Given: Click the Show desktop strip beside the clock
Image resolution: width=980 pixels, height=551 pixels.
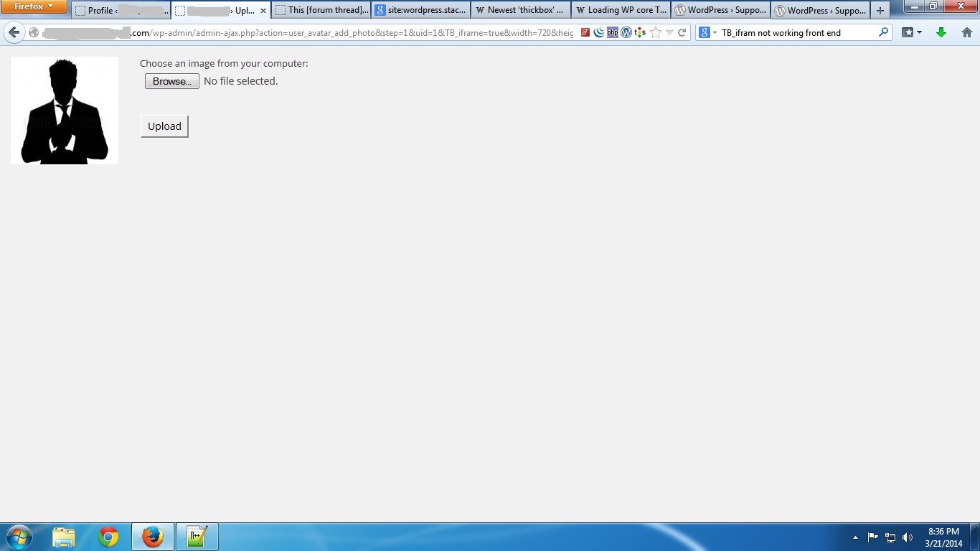Looking at the screenshot, I should pos(975,537).
